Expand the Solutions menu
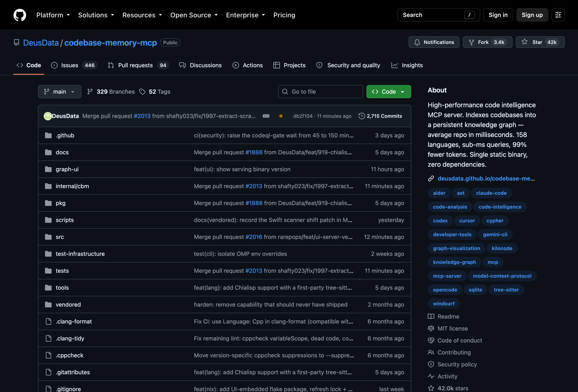578x392 pixels. coord(96,15)
